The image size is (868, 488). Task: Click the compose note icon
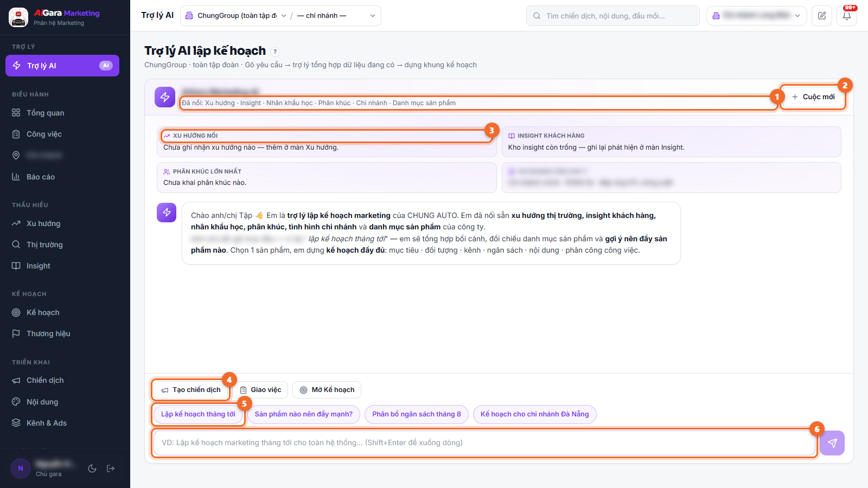(x=822, y=16)
